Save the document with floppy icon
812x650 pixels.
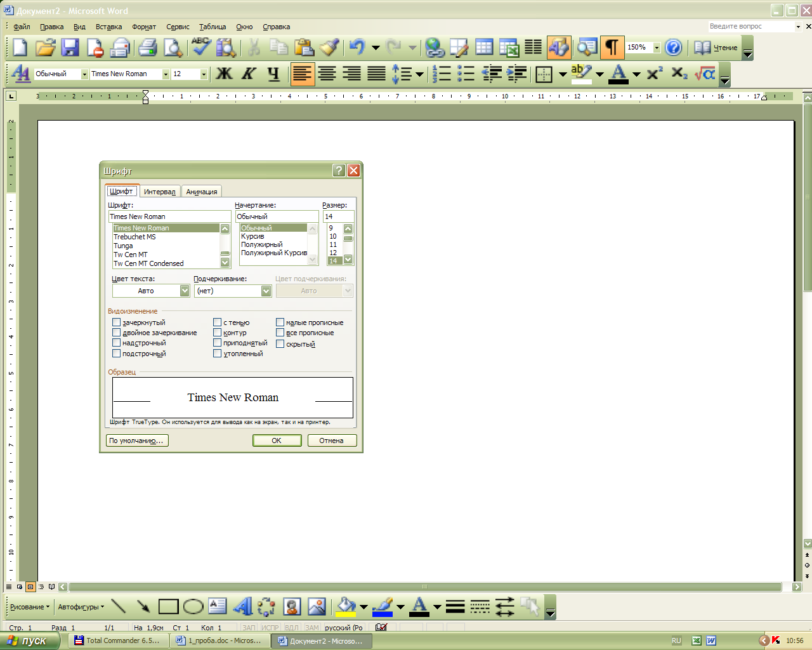70,48
